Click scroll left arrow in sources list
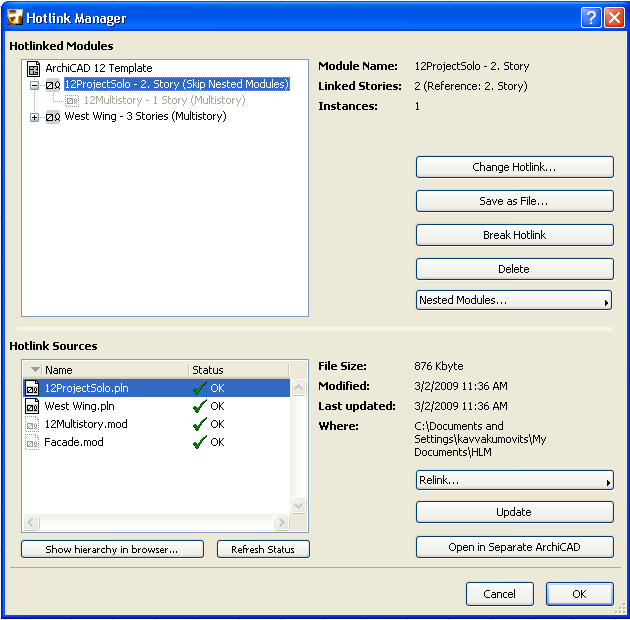Viewport: 630px width, 620px height. [x=31, y=522]
